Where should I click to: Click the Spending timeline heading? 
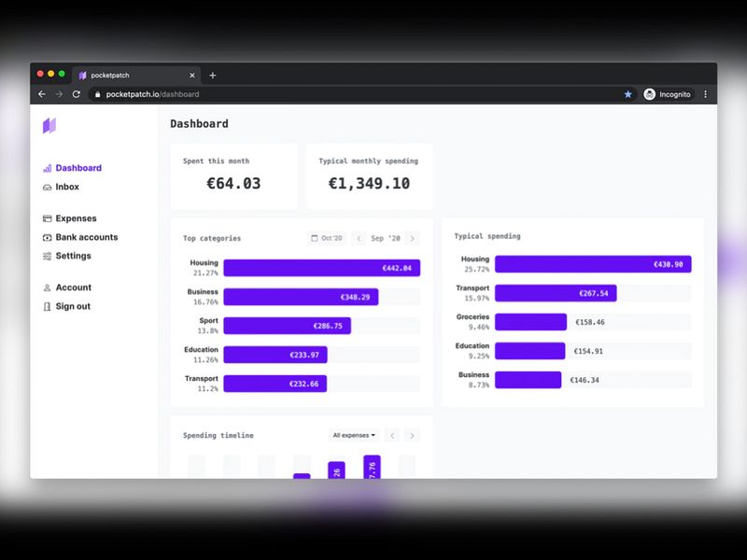click(x=218, y=435)
